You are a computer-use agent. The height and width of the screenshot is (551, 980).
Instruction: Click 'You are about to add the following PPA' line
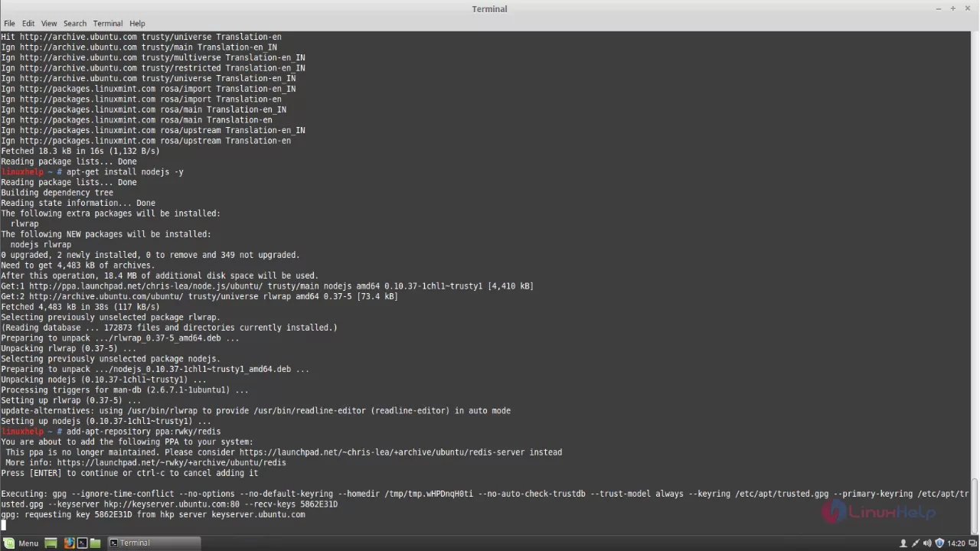coord(127,442)
